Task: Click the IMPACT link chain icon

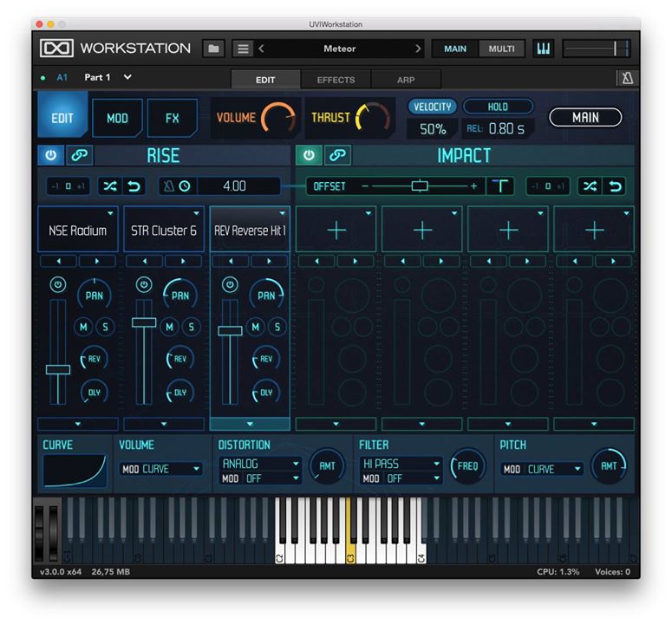Action: coord(337,154)
